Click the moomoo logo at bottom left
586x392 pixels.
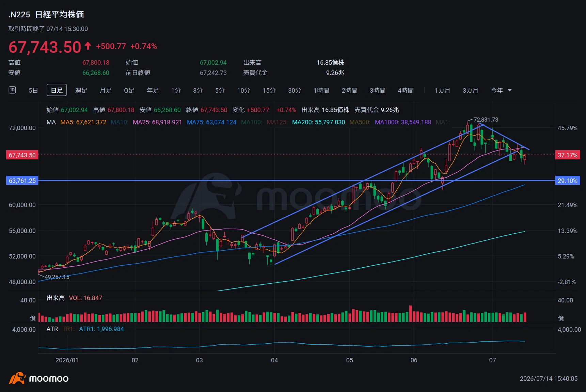coord(38,378)
